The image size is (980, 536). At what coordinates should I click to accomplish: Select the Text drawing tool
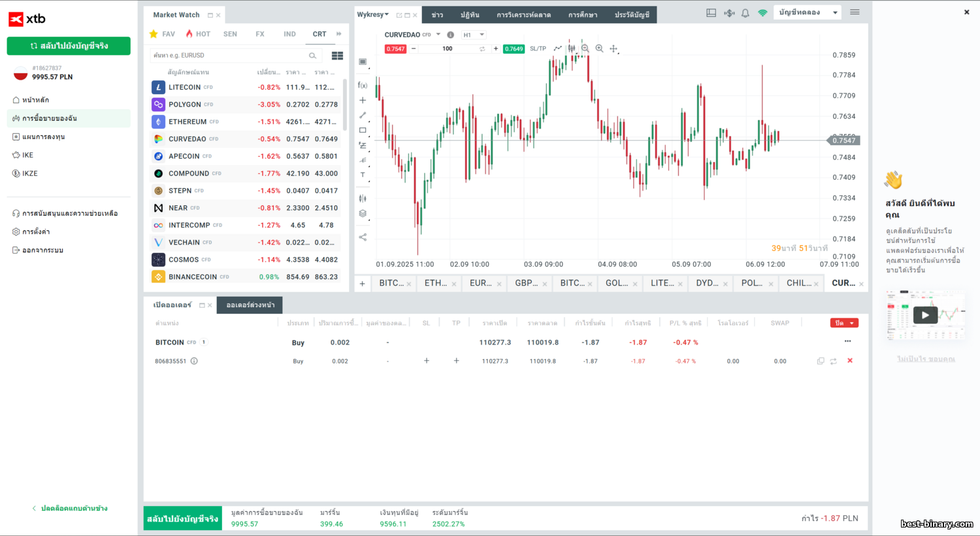click(x=363, y=175)
